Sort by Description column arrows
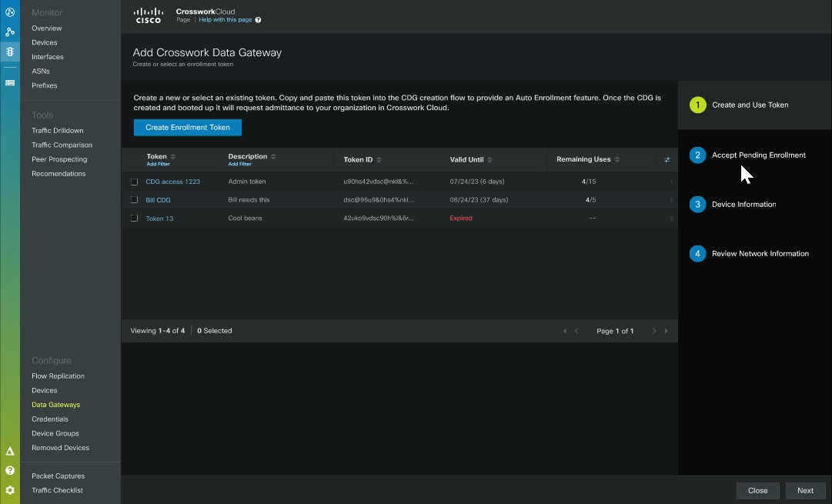This screenshot has height=504, width=832. coord(273,156)
